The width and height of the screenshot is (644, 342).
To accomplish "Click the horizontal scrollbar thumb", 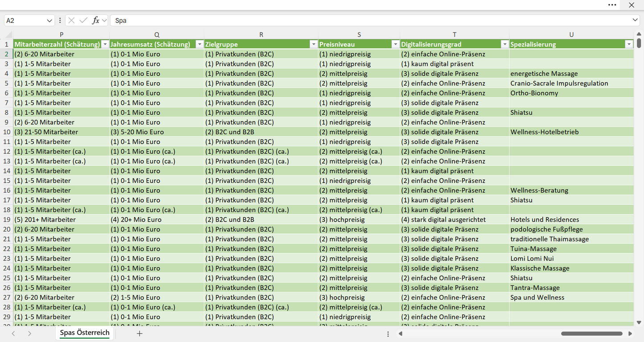I will pyautogui.click(x=591, y=334).
